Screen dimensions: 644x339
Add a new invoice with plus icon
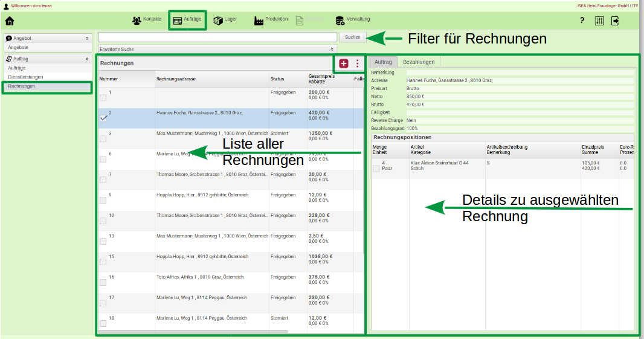pyautogui.click(x=344, y=63)
